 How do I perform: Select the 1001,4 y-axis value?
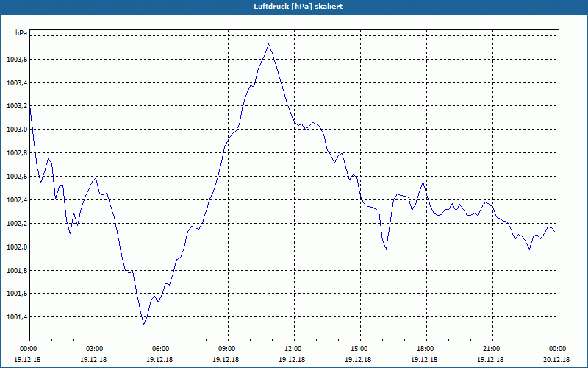(x=17, y=317)
